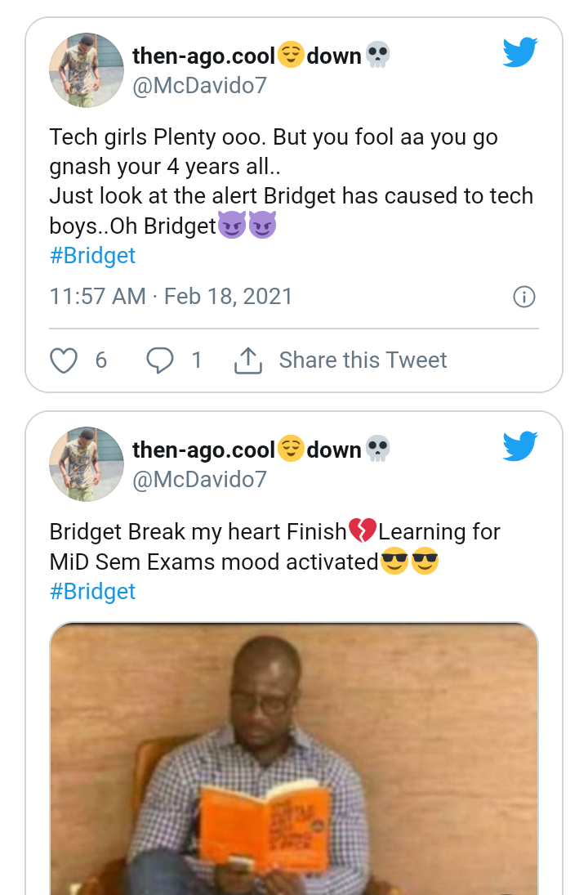Click @McDavido7 handle on first tweet
This screenshot has width=588, height=895.
199,85
